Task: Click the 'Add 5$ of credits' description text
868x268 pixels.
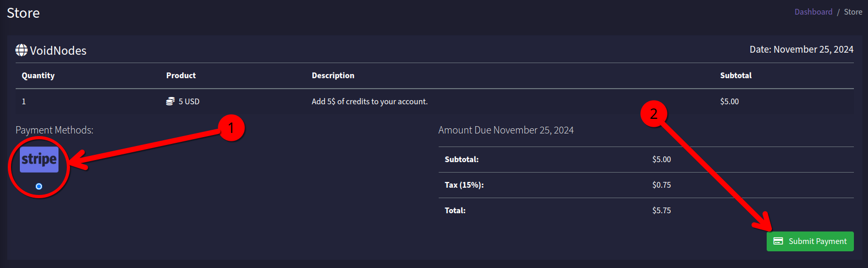Action: pyautogui.click(x=369, y=102)
